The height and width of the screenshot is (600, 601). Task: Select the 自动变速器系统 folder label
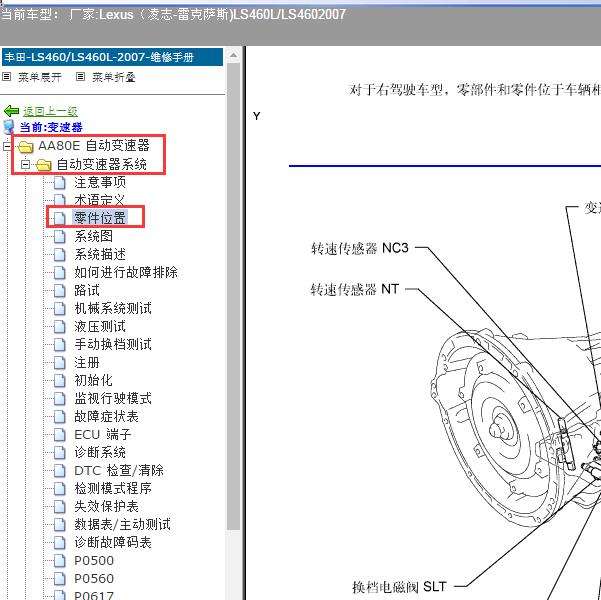click(x=102, y=164)
